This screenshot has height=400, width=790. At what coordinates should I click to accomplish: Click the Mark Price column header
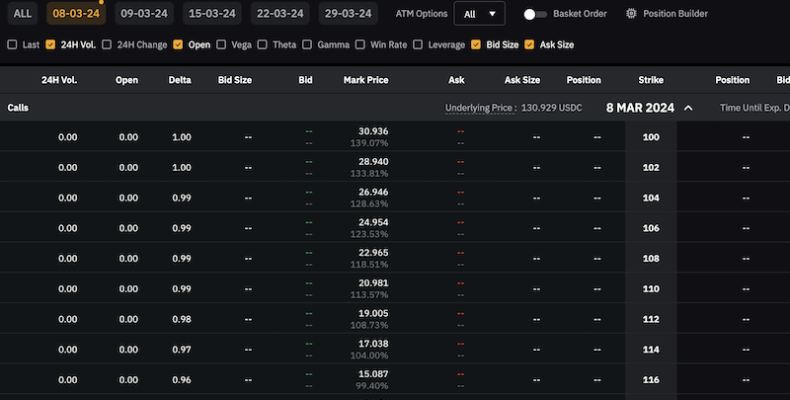[x=365, y=80]
